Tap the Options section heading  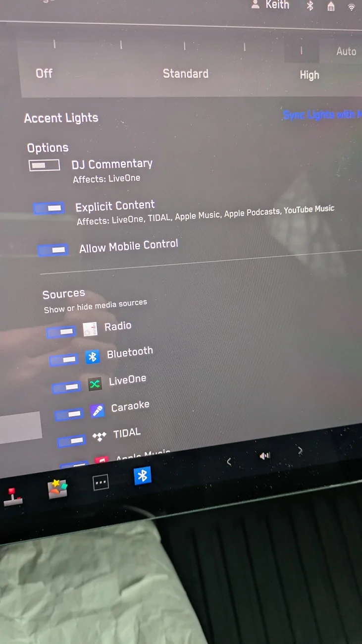click(x=48, y=148)
